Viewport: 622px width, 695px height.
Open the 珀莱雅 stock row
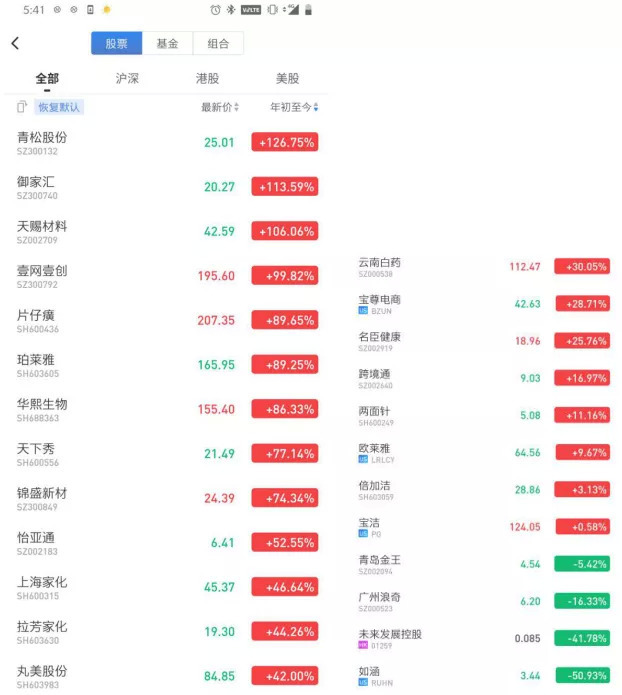[x=167, y=365]
